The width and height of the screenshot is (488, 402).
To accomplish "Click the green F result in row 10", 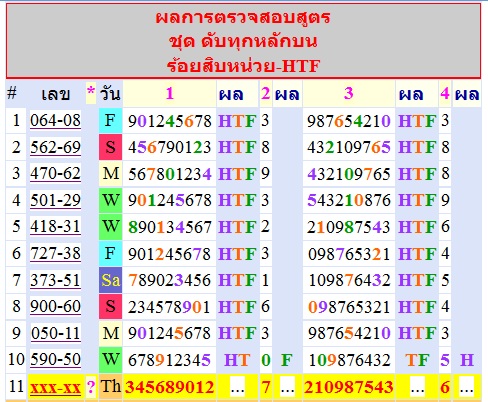I will (287, 360).
